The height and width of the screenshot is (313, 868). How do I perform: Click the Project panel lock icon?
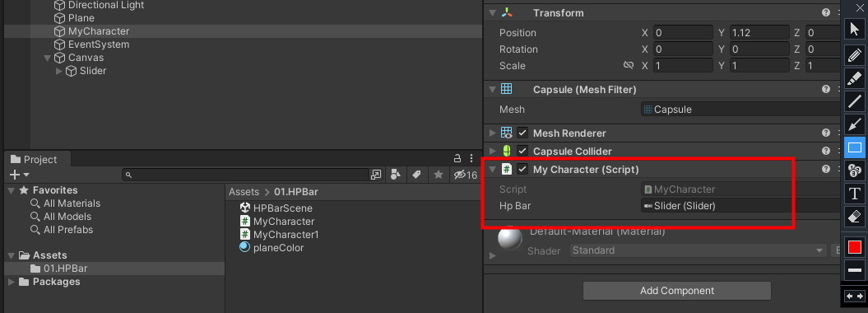457,158
